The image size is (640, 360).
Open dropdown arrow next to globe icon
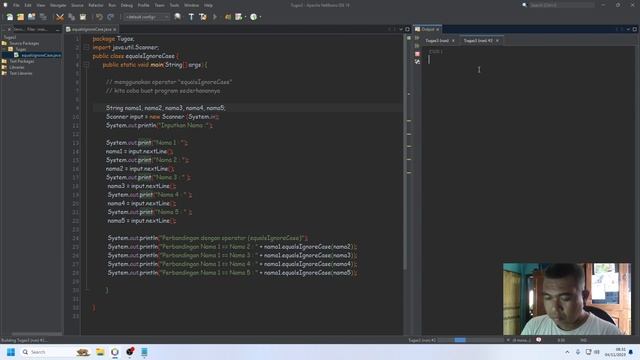coord(260,17)
